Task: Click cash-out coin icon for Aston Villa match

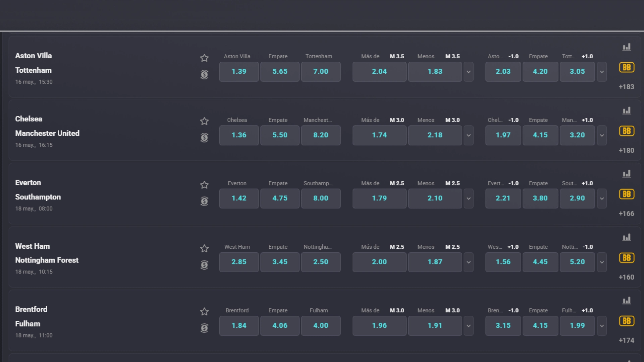Action: click(x=204, y=74)
